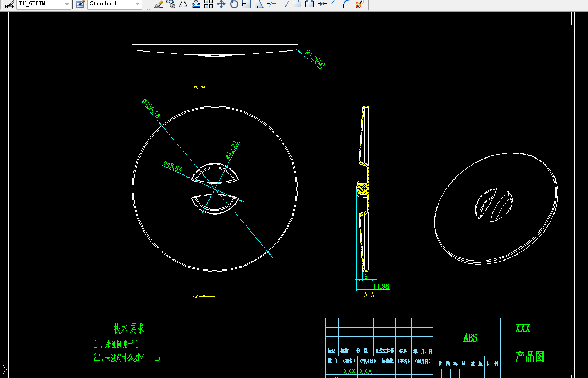
Task: Click the Dimension Style manager icon
Action: [10, 4]
